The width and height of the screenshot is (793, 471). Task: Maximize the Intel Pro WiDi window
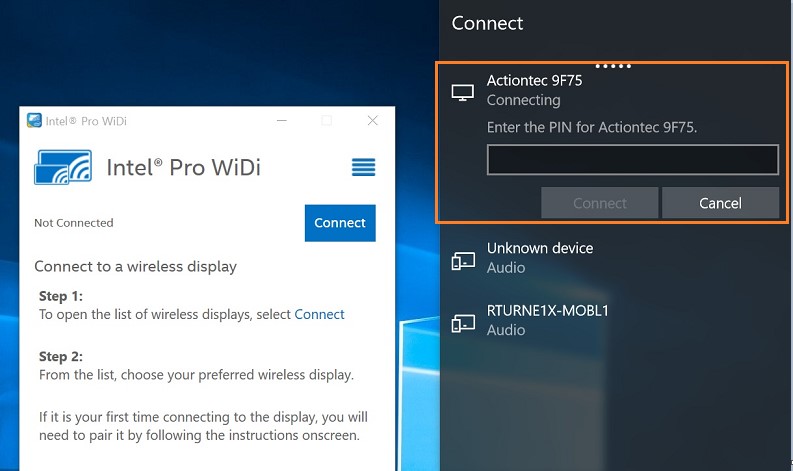pyautogui.click(x=327, y=120)
